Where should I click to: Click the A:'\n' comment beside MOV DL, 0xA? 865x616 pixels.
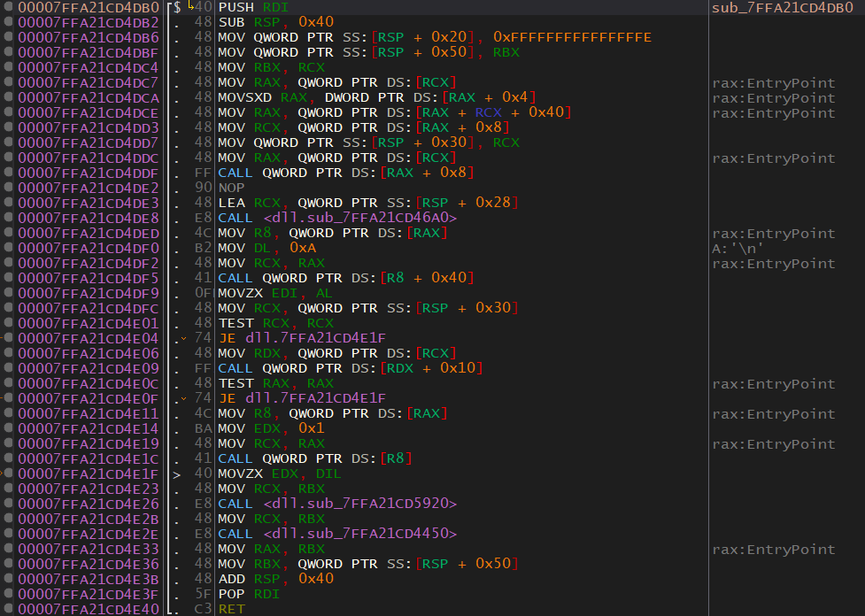pyautogui.click(x=736, y=249)
